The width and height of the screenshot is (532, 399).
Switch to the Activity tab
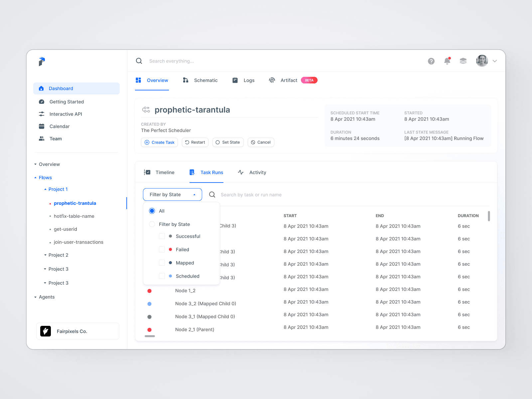(252, 172)
